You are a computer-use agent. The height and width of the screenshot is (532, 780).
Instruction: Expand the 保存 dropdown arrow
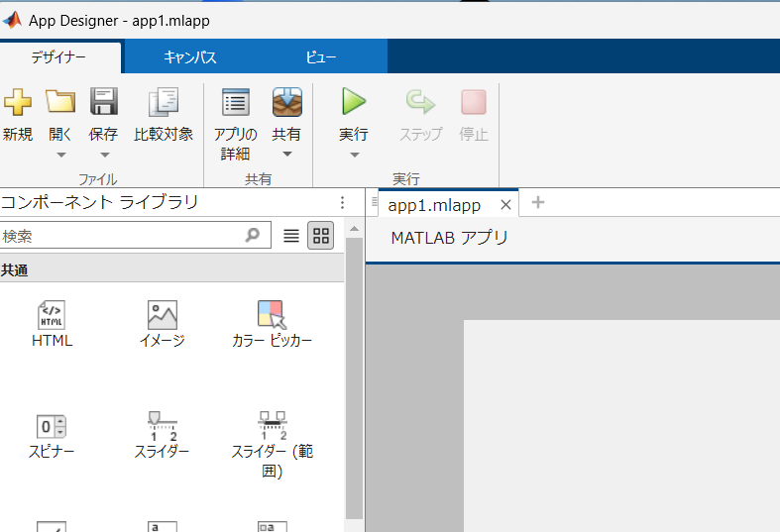point(104,156)
